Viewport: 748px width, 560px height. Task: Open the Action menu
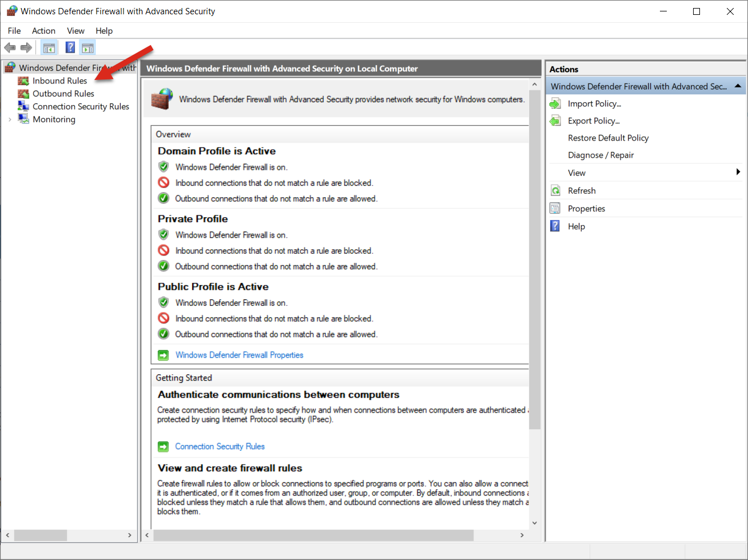(44, 31)
